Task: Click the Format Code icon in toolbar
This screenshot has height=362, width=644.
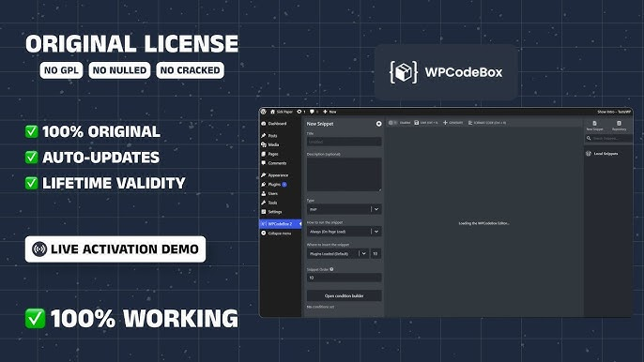Action: [x=470, y=123]
